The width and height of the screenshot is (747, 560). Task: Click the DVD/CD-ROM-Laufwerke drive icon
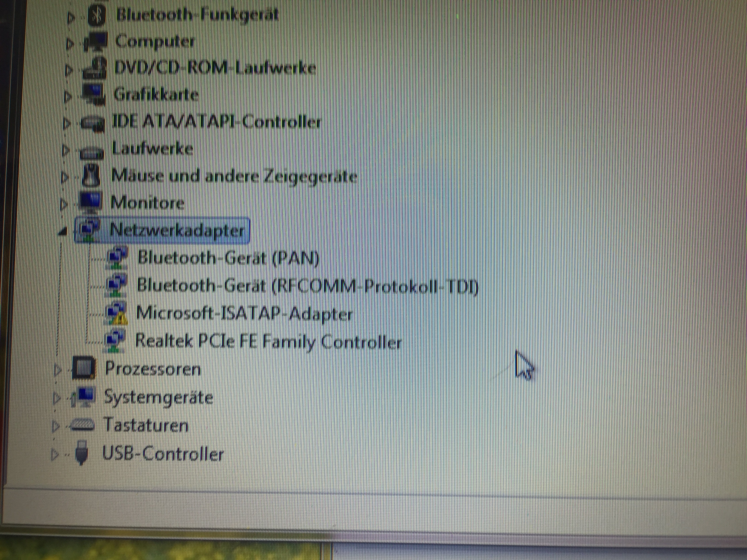point(95,68)
